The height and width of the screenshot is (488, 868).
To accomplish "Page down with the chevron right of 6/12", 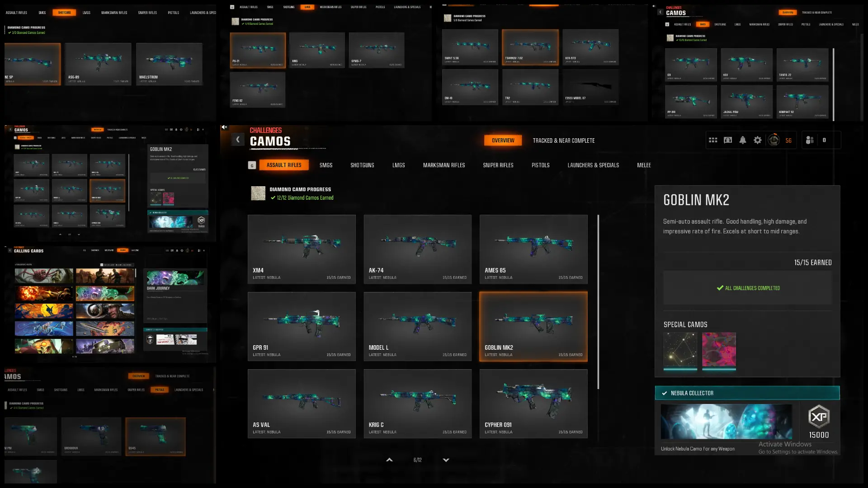I will point(446,460).
